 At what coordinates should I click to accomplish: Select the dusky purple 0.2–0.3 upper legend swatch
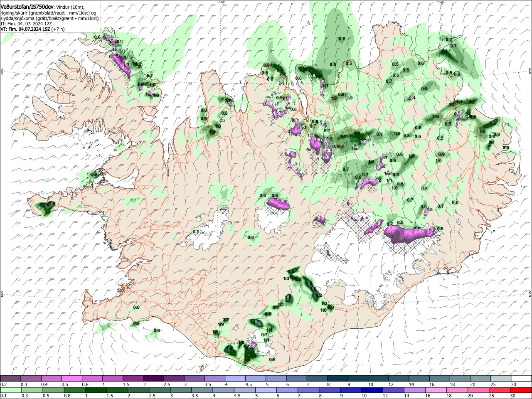tap(10, 379)
